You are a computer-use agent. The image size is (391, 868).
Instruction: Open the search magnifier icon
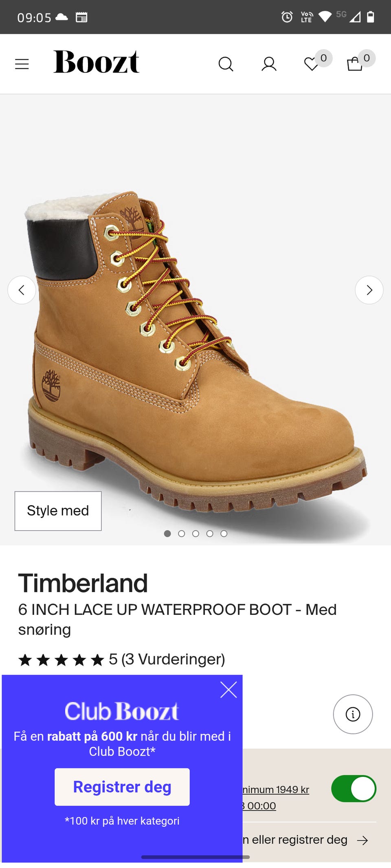[226, 64]
